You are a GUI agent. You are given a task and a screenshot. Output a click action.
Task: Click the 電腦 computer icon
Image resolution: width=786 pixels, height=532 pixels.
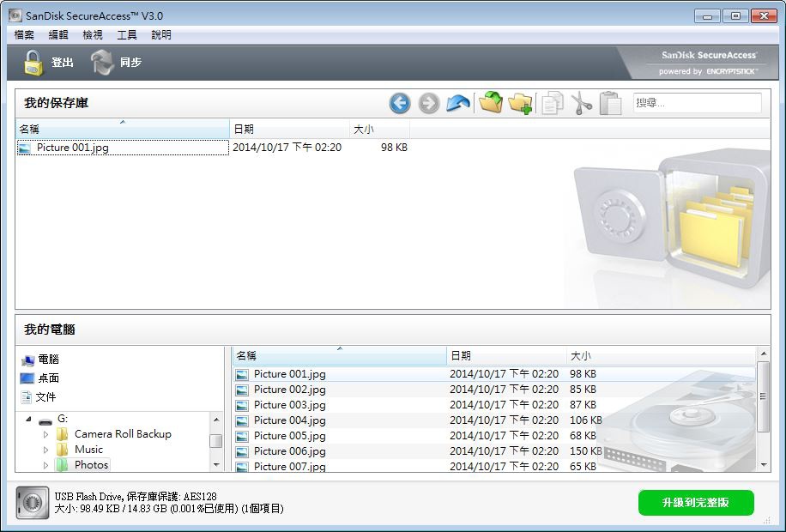(x=27, y=360)
